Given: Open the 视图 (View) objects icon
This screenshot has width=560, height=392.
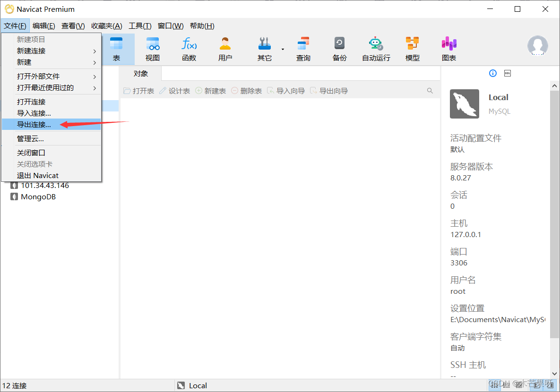Looking at the screenshot, I should coord(153,49).
